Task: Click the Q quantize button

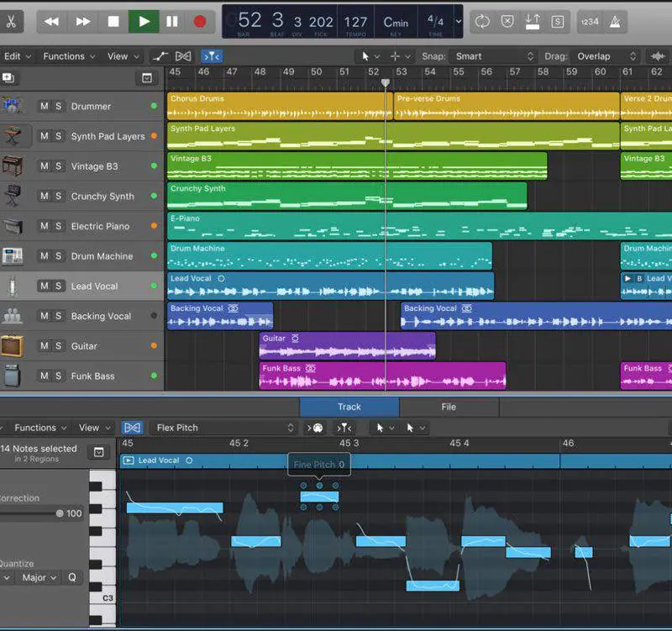Action: tap(72, 577)
